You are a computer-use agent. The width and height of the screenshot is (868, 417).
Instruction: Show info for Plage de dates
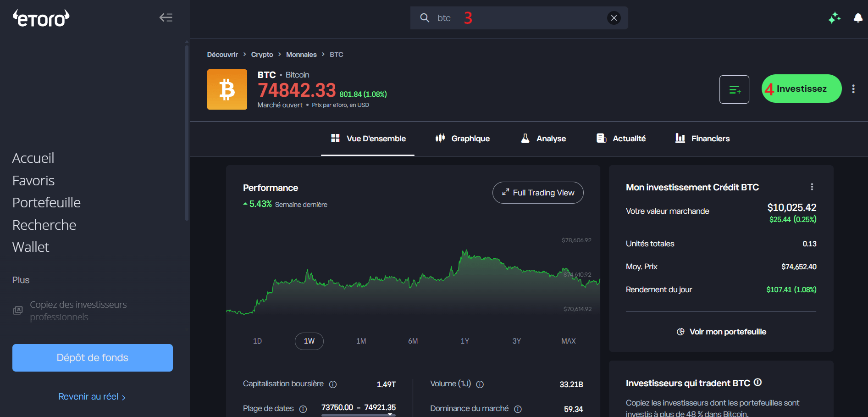pos(303,409)
